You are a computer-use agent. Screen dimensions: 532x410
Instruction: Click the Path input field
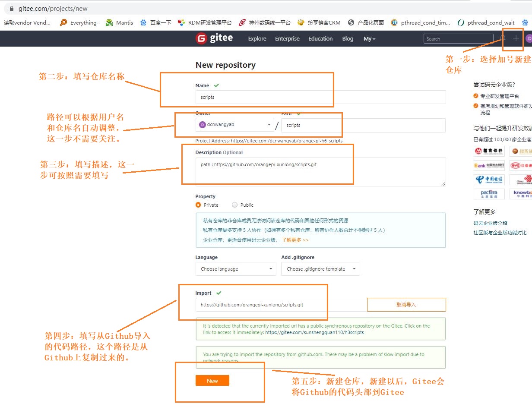[363, 125]
